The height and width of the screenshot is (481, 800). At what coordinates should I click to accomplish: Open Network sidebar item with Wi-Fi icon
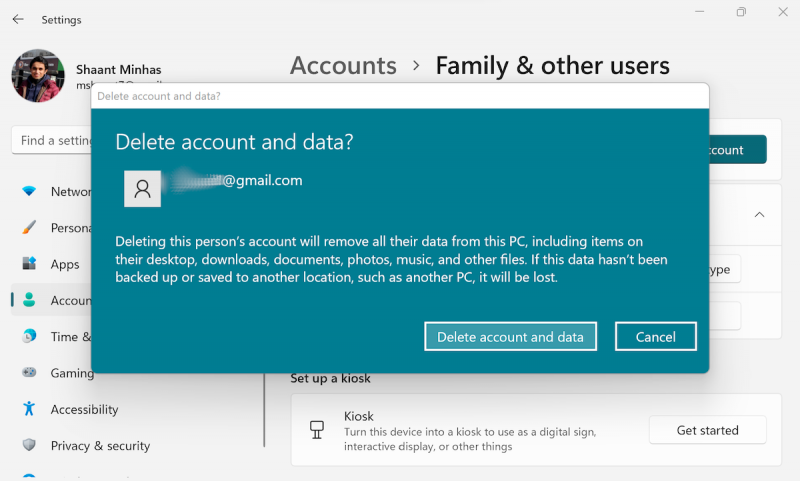click(30, 191)
